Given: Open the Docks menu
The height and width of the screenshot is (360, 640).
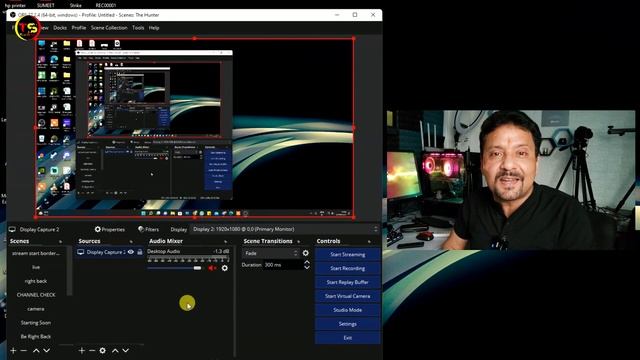Looking at the screenshot, I should 60,28.
